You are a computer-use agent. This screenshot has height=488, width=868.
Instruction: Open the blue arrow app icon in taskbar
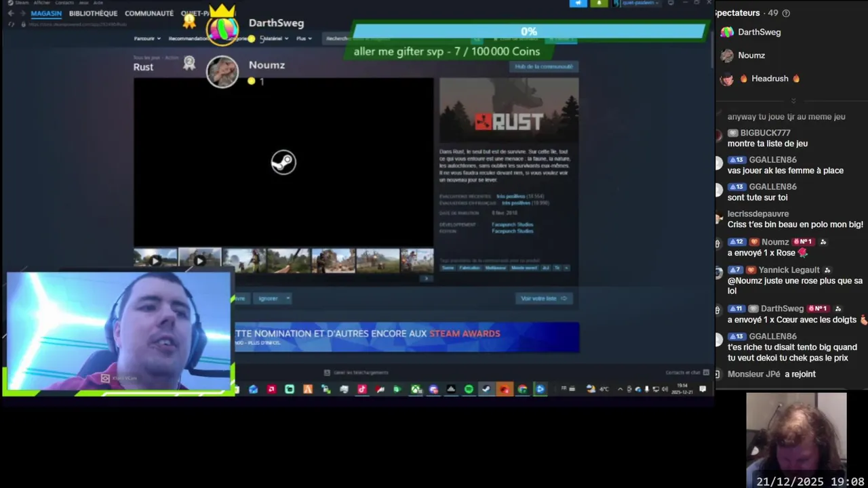pyautogui.click(x=540, y=389)
